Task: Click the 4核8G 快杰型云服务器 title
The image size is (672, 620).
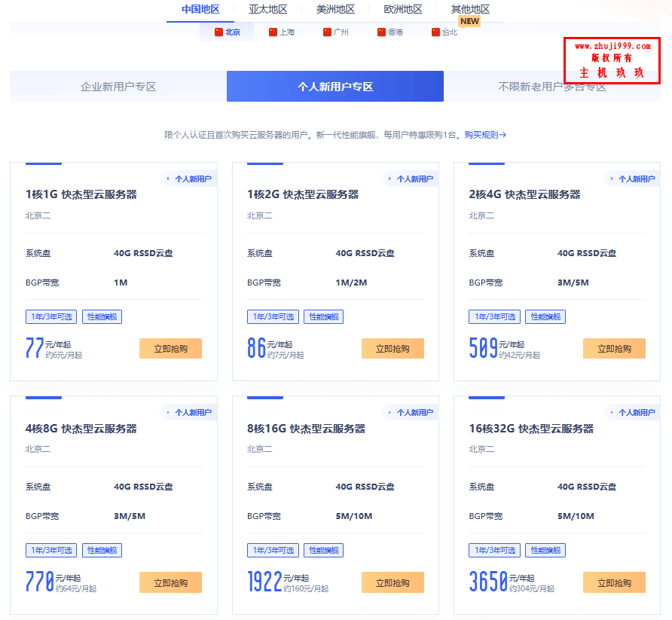Action: 81,429
